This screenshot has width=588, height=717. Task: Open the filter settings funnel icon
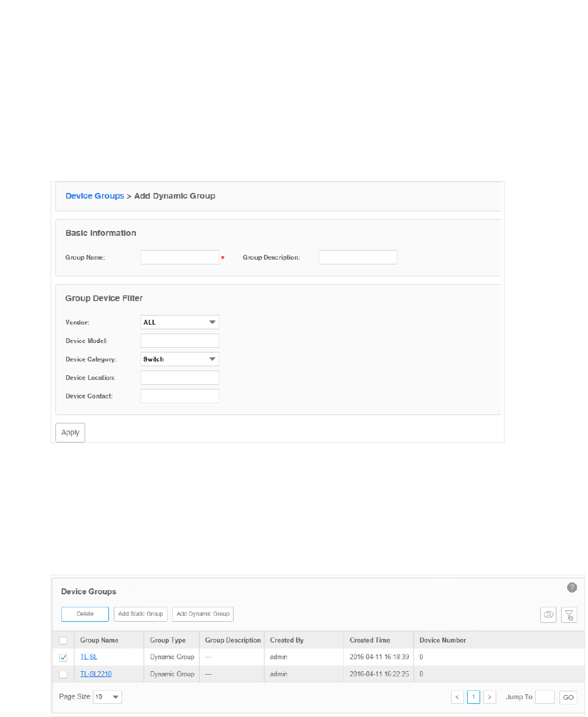569,615
